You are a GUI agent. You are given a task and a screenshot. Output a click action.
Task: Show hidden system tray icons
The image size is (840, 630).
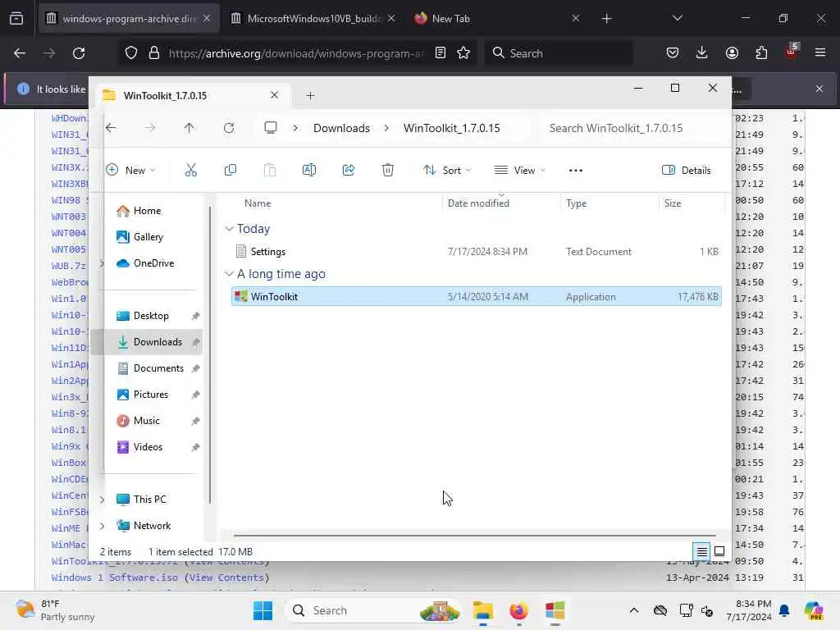634,610
